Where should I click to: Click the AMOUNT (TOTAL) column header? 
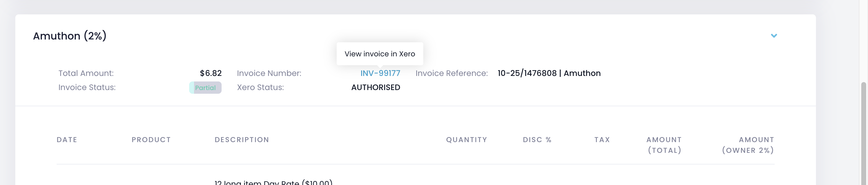click(x=664, y=145)
